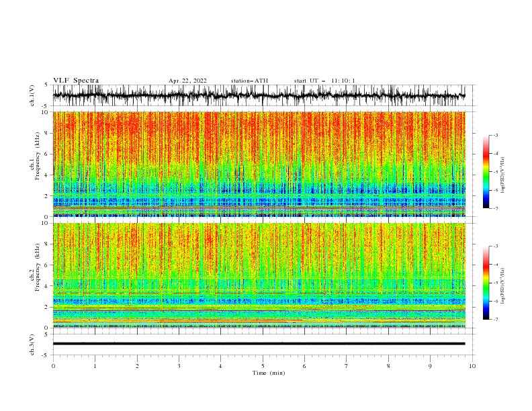
Task: Click time axis tick label "4"
Action: (x=220, y=366)
